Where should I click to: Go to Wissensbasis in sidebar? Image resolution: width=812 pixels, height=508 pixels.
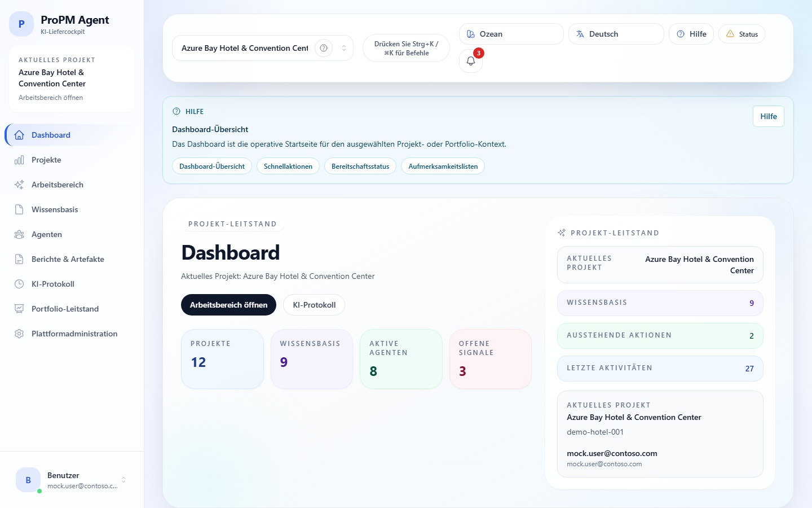point(55,209)
